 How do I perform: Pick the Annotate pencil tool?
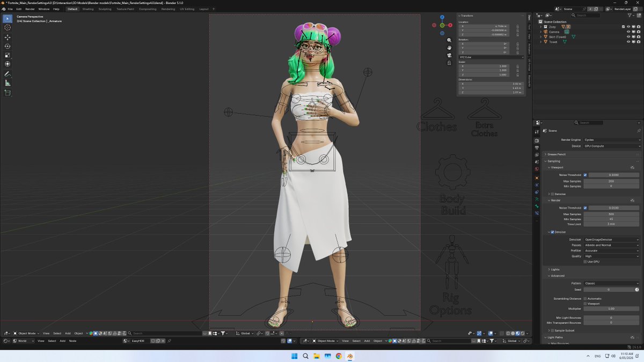coord(8,74)
